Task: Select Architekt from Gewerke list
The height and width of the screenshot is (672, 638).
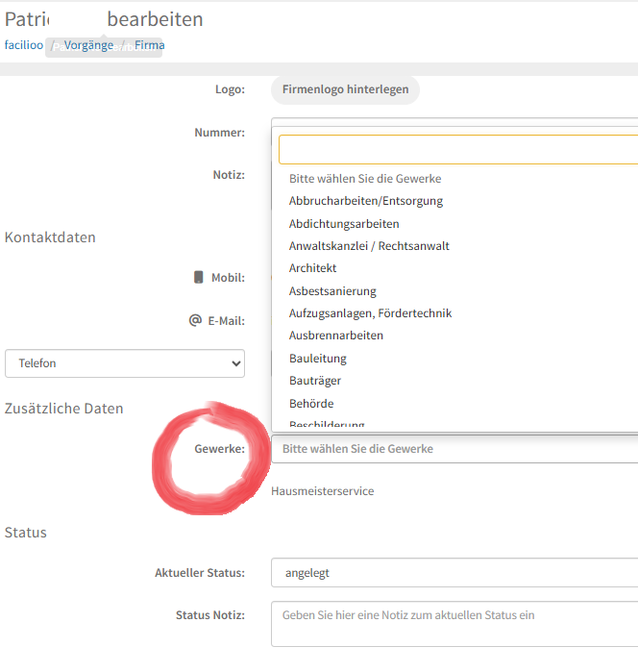Action: point(312,268)
